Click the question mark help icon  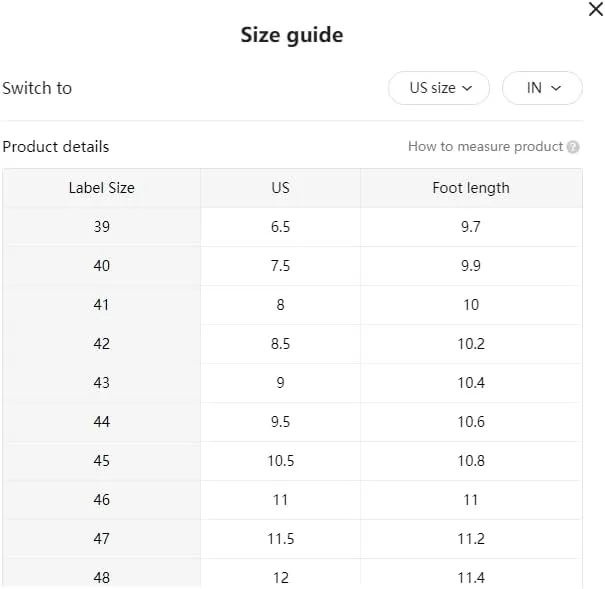[x=573, y=147]
